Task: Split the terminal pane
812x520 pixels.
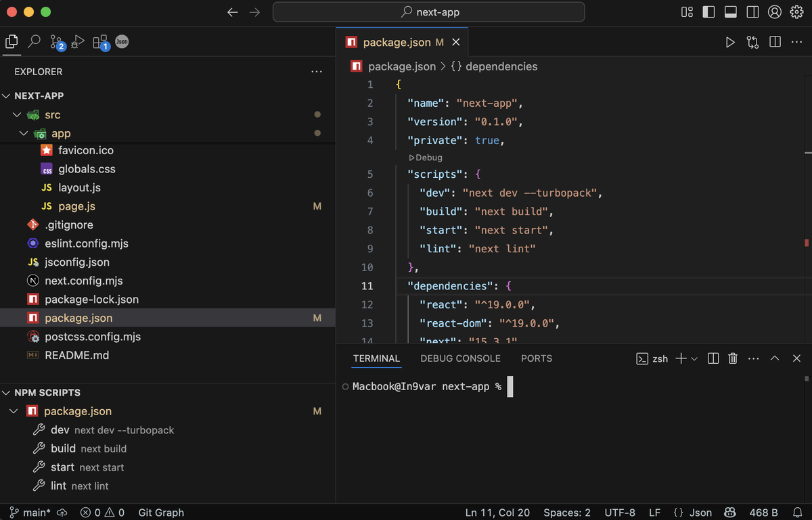Action: [x=713, y=358]
